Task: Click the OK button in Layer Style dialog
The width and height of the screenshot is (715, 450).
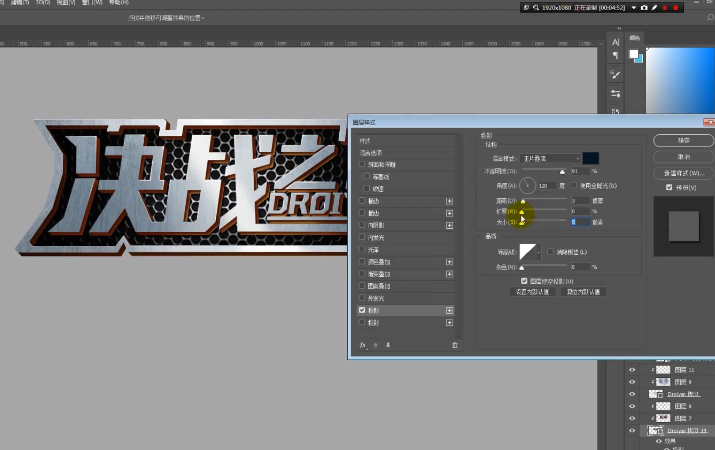Action: pyautogui.click(x=683, y=141)
